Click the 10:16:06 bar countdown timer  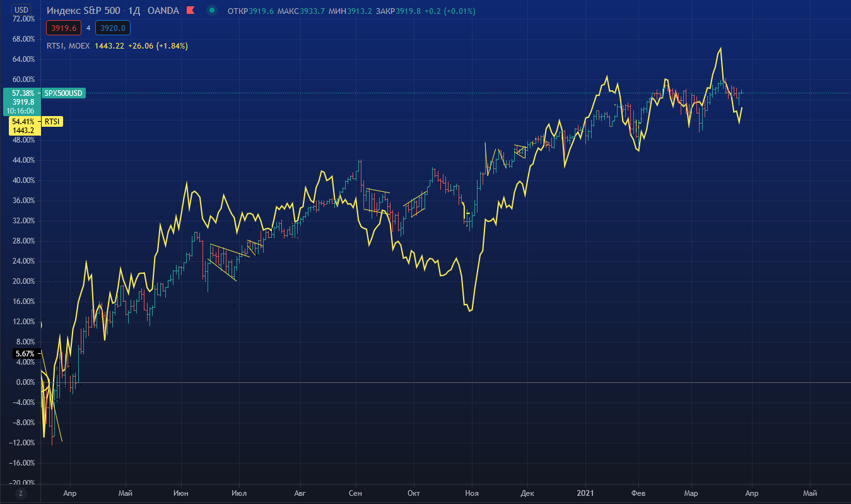[21, 110]
